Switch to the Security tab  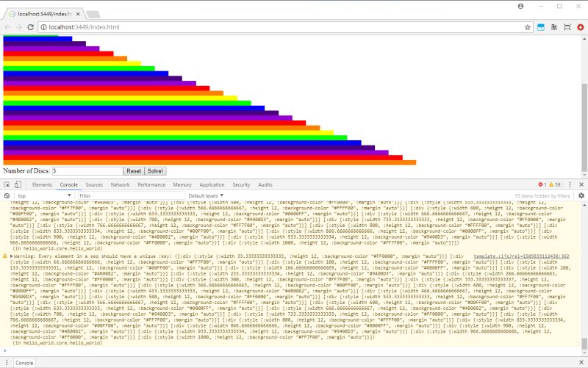[241, 185]
